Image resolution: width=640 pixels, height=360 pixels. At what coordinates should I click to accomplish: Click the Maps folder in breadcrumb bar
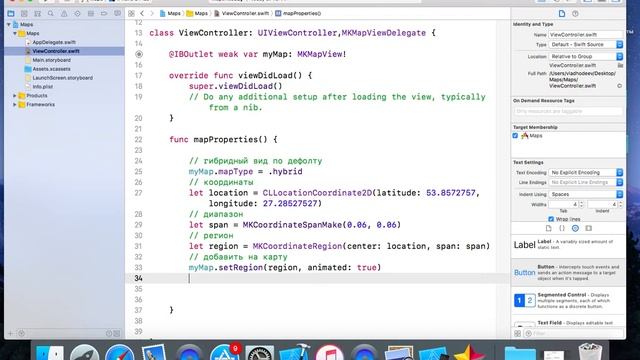pos(197,13)
